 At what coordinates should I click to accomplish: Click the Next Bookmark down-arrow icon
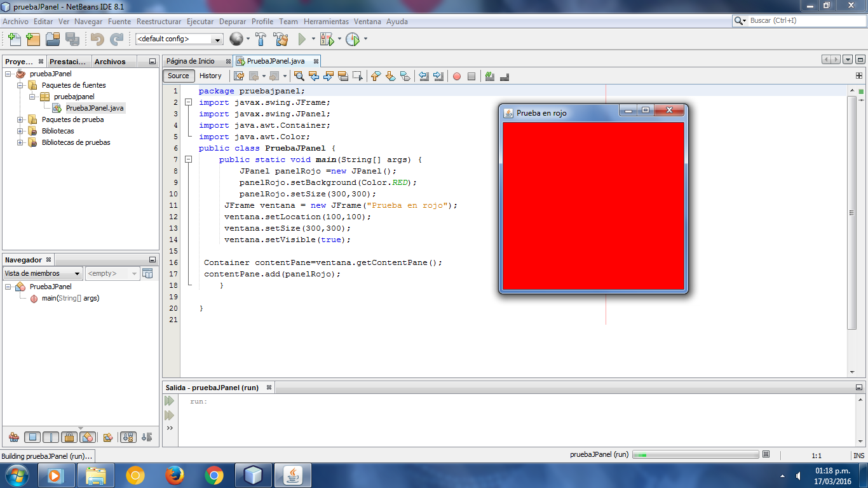[x=390, y=76]
